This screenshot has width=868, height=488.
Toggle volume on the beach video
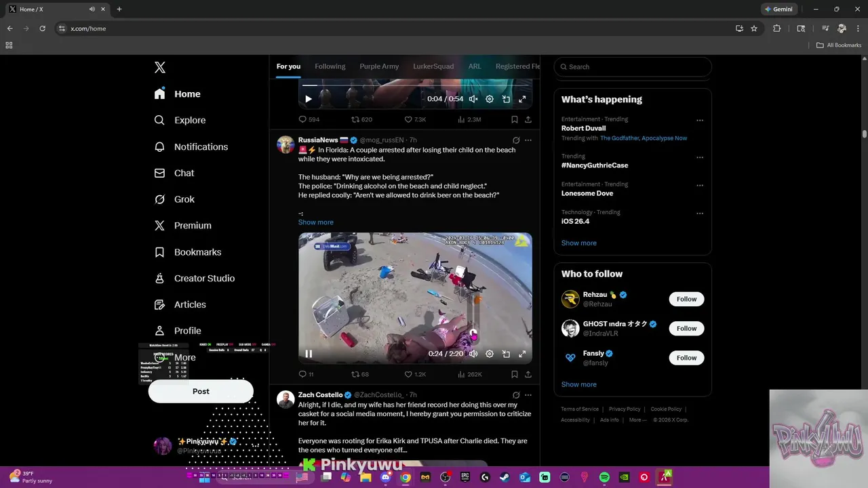pyautogui.click(x=473, y=354)
